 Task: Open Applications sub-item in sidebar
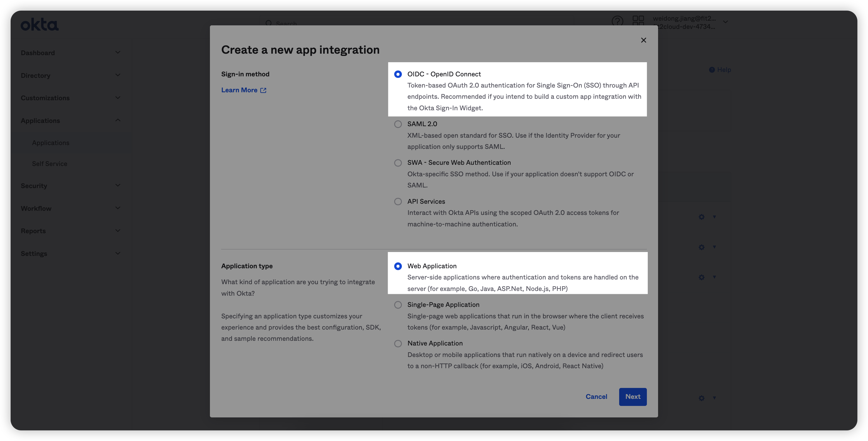pyautogui.click(x=50, y=143)
